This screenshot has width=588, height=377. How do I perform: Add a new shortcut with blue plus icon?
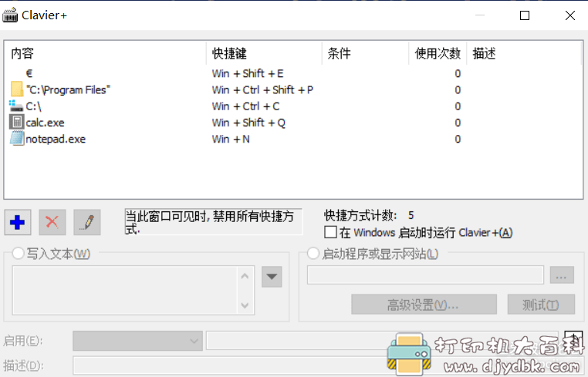click(18, 223)
